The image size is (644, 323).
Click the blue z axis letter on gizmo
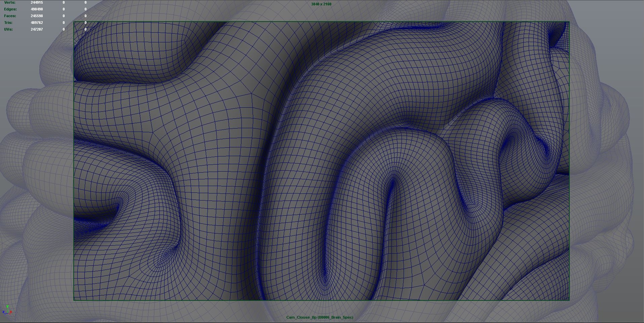pos(4,312)
